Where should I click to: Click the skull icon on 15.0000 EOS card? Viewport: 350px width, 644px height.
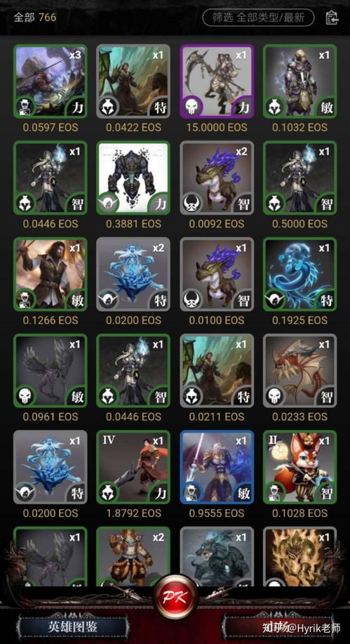(x=191, y=106)
